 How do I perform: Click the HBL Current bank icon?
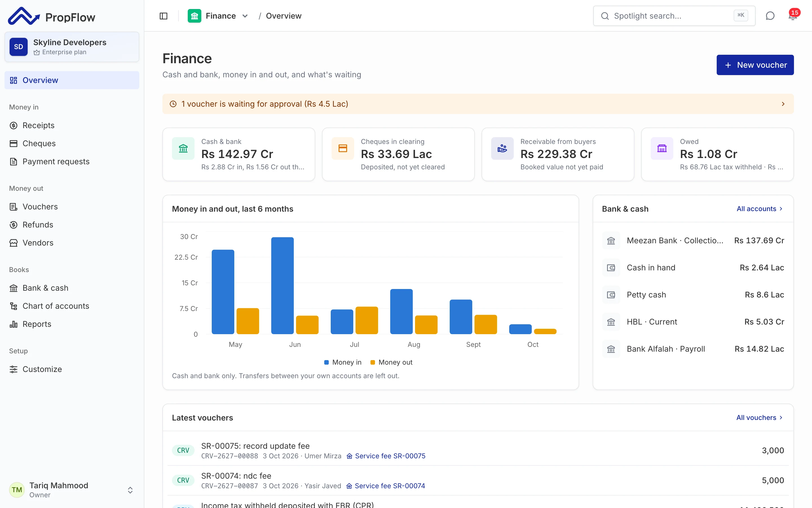click(x=611, y=322)
